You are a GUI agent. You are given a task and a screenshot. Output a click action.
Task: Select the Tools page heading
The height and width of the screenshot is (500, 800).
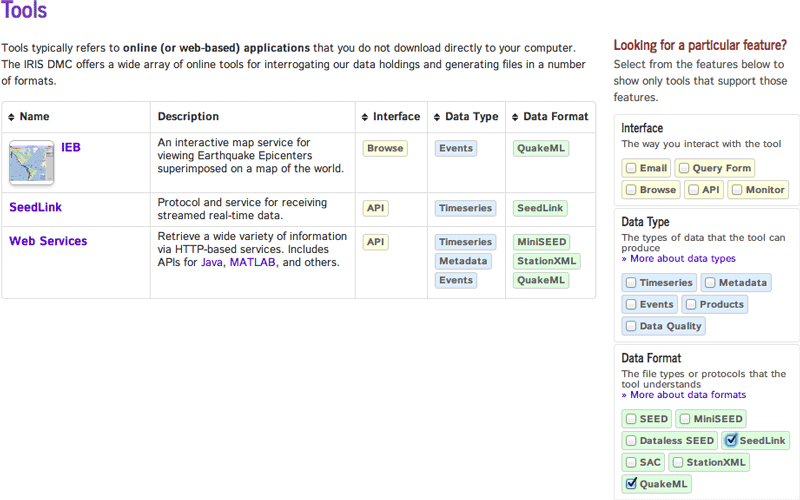pyautogui.click(x=24, y=10)
